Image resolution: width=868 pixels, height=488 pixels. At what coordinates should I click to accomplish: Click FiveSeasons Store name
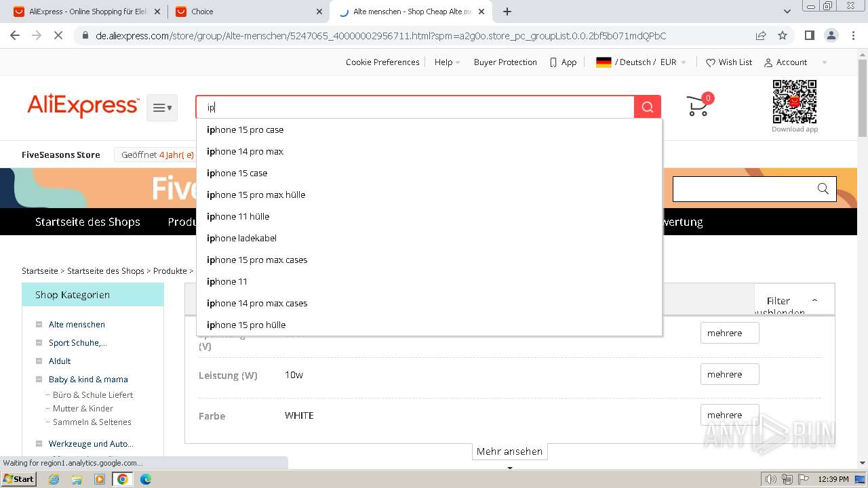(x=61, y=155)
